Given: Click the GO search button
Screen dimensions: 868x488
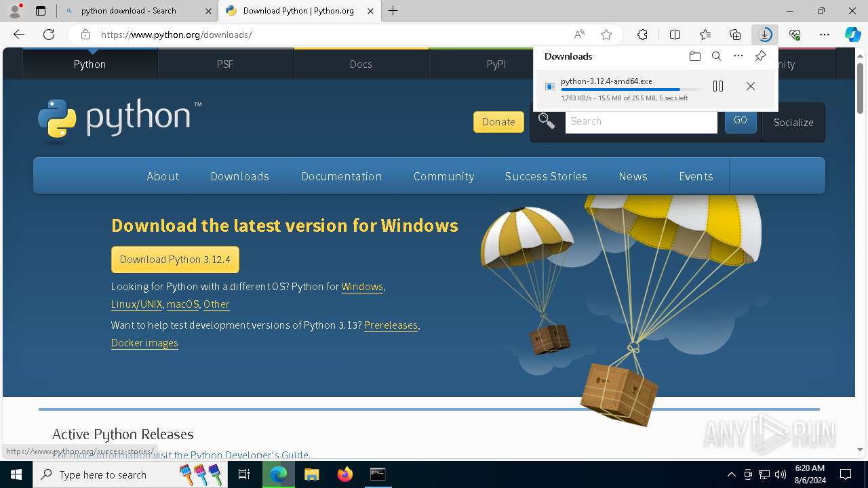Looking at the screenshot, I should [x=741, y=120].
